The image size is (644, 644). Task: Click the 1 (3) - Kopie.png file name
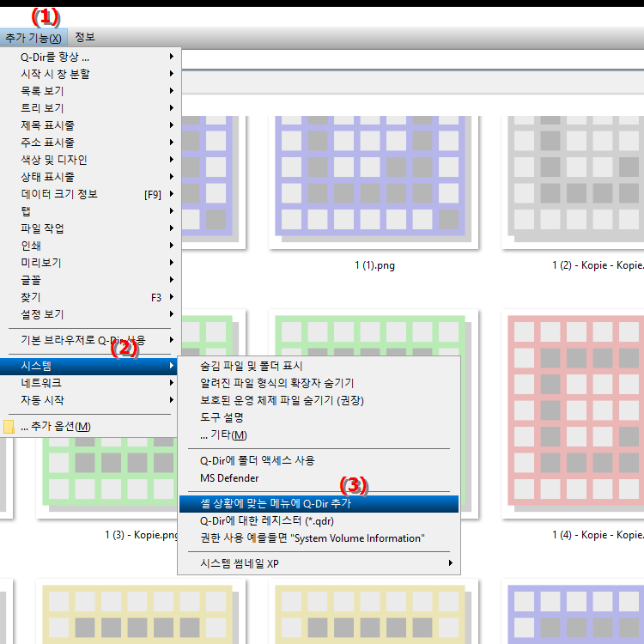click(x=141, y=535)
